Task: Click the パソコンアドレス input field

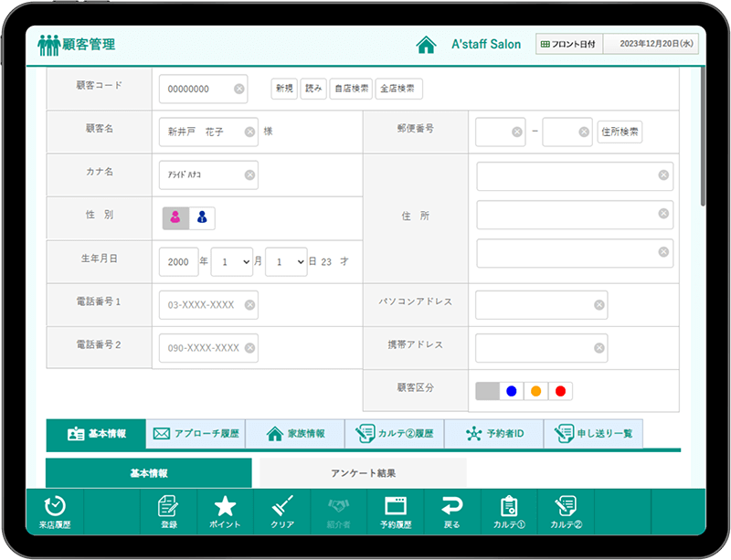Action: click(541, 305)
